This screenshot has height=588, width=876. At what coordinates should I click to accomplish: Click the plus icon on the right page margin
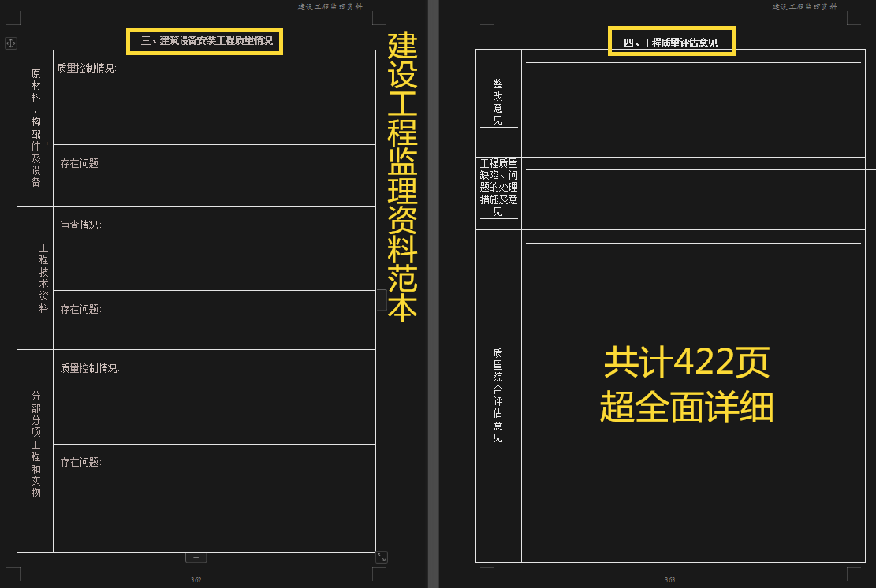point(383,300)
